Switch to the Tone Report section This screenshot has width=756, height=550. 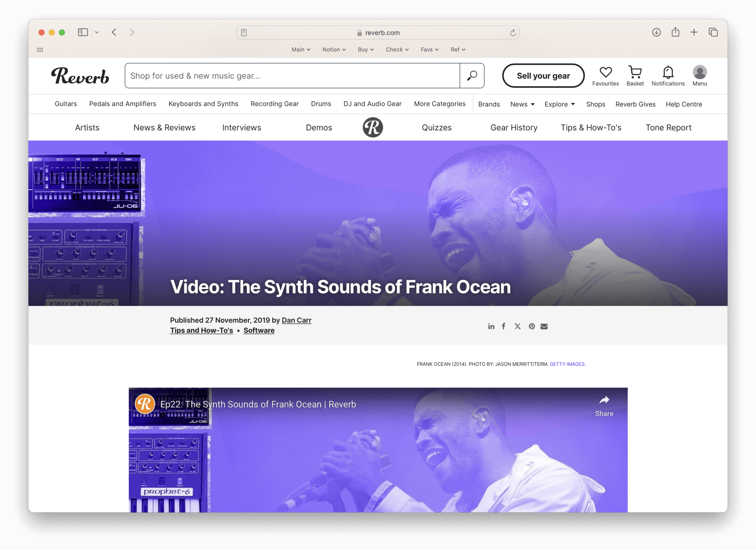(x=669, y=127)
